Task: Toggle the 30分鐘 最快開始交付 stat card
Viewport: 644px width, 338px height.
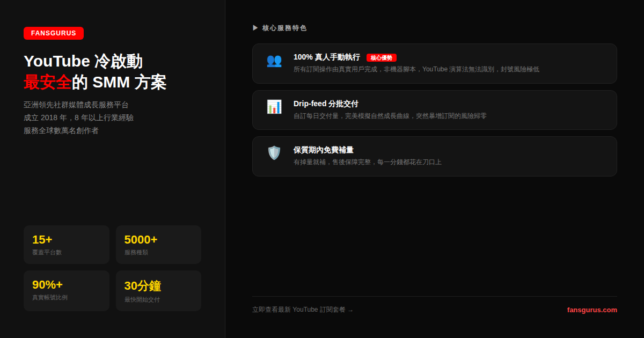Action: [x=158, y=290]
